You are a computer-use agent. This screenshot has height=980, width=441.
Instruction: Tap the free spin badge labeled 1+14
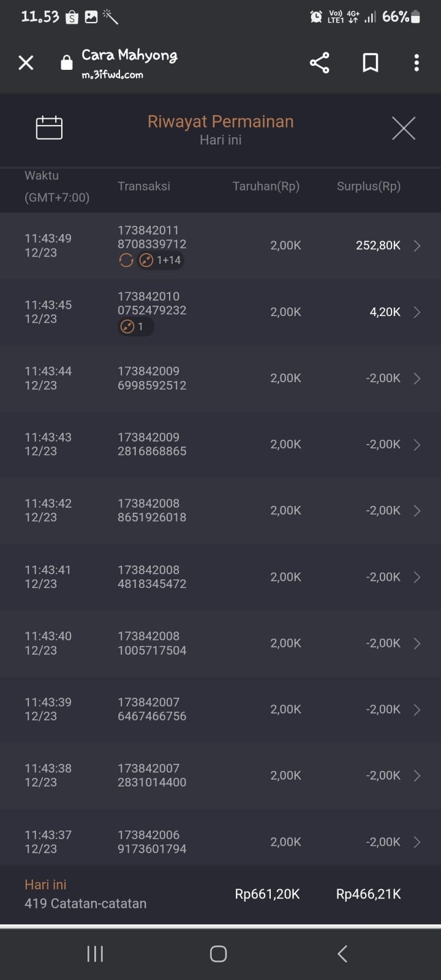160,260
